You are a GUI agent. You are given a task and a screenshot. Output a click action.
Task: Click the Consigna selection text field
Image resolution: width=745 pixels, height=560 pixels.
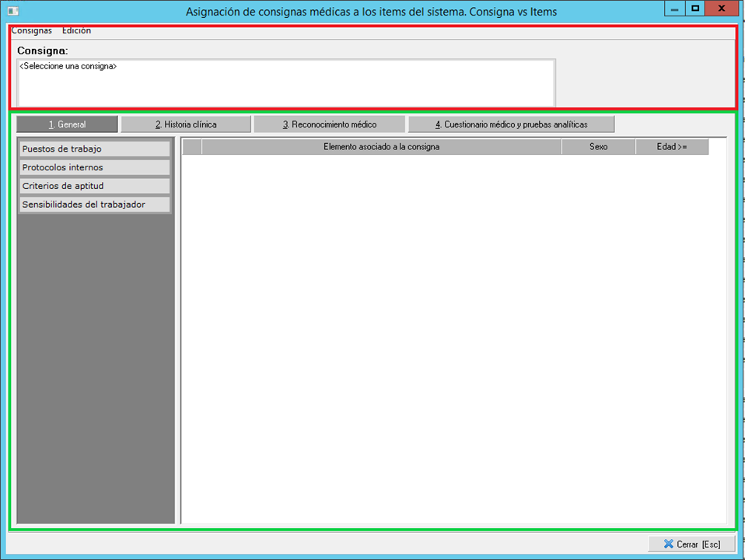(285, 82)
